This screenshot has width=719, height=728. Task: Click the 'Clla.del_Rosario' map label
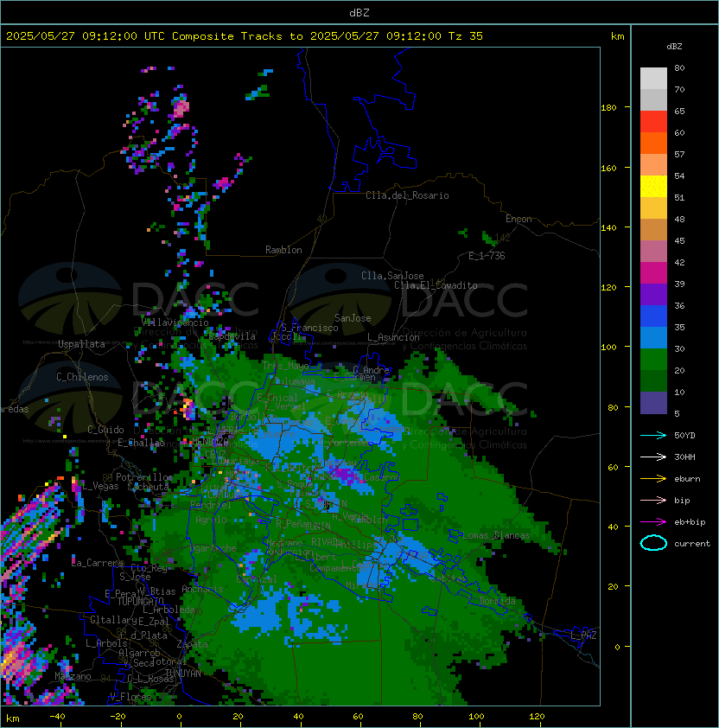coord(407,195)
